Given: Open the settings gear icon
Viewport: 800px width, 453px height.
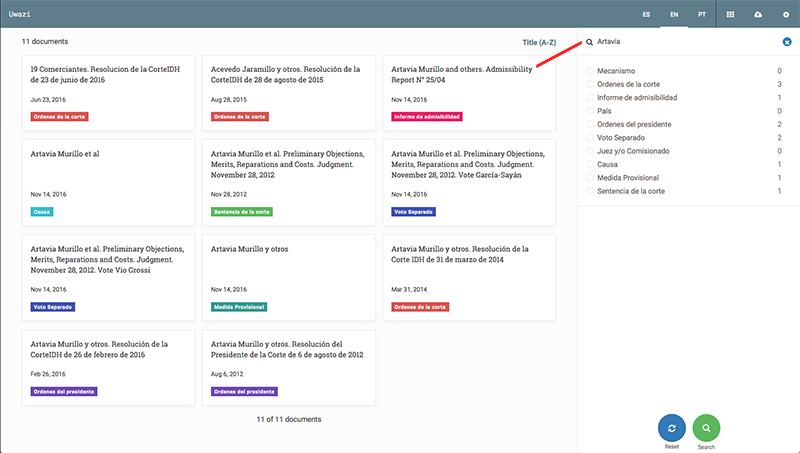Looking at the screenshot, I should point(786,15).
